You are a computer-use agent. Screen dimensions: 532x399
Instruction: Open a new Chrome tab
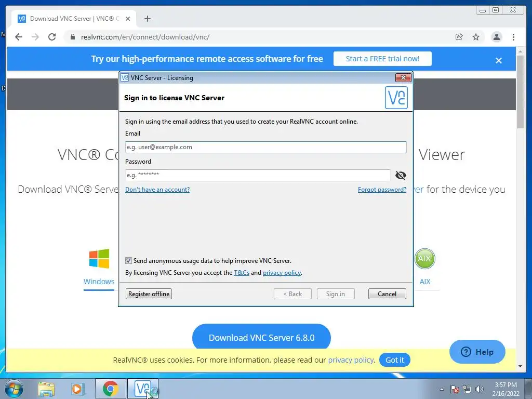pos(147,19)
